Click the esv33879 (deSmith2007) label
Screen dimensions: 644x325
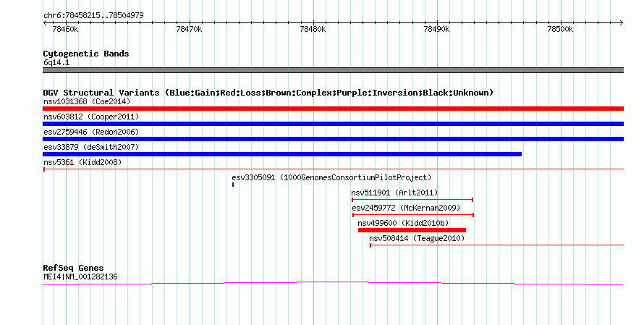pos(92,147)
